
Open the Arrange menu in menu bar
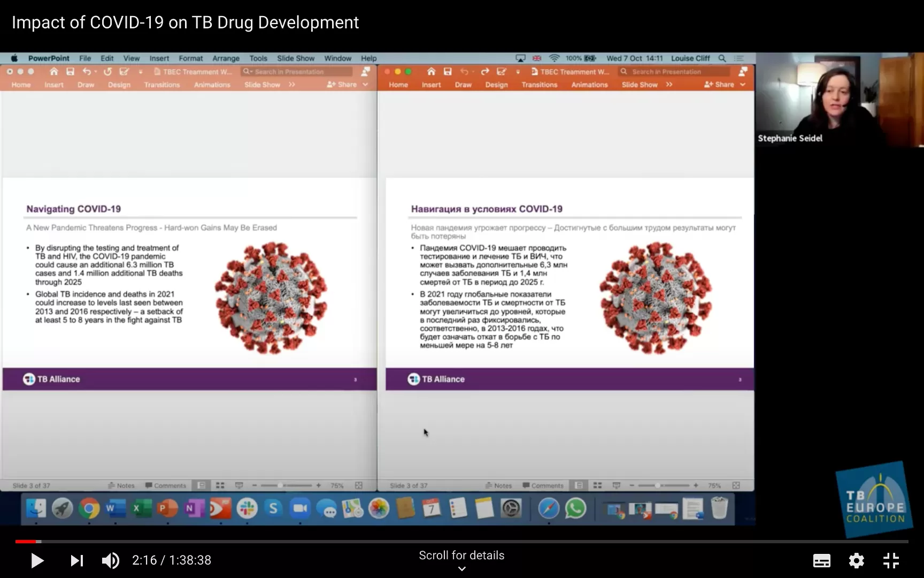(226, 58)
